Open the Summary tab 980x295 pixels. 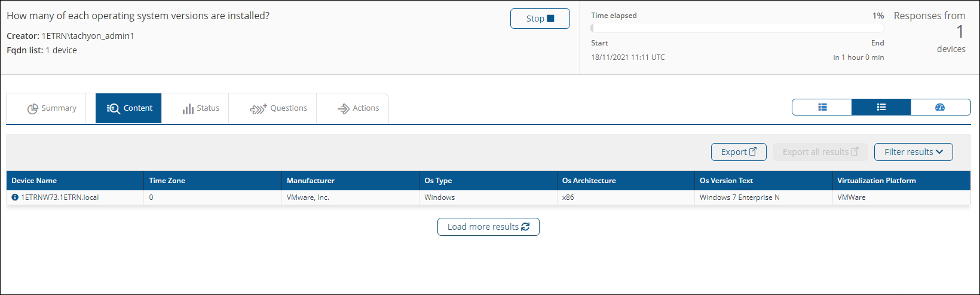tap(52, 108)
